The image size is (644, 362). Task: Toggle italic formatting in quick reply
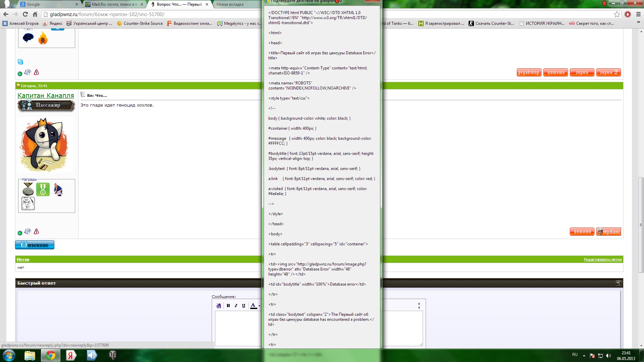pos(236,306)
